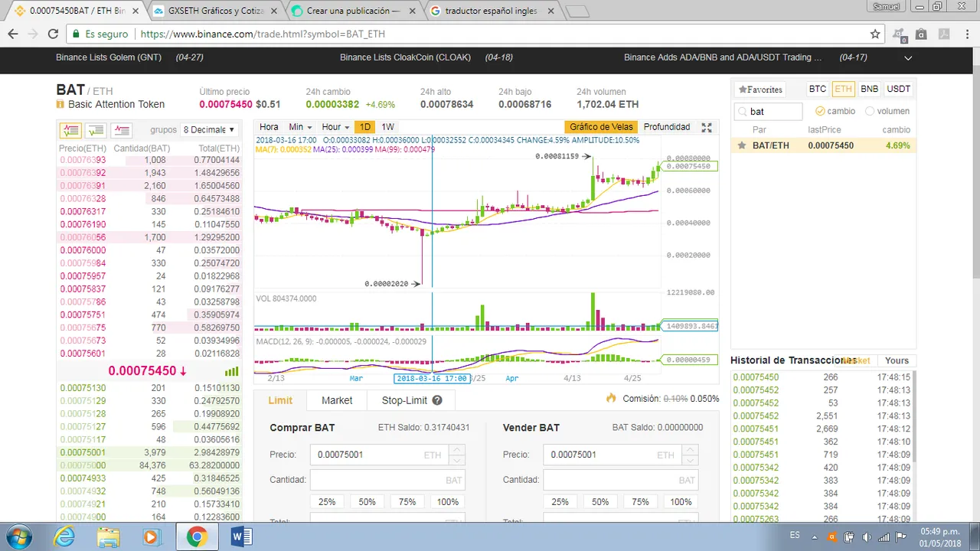Select 1W chart interval
The width and height of the screenshot is (980, 551).
[388, 127]
